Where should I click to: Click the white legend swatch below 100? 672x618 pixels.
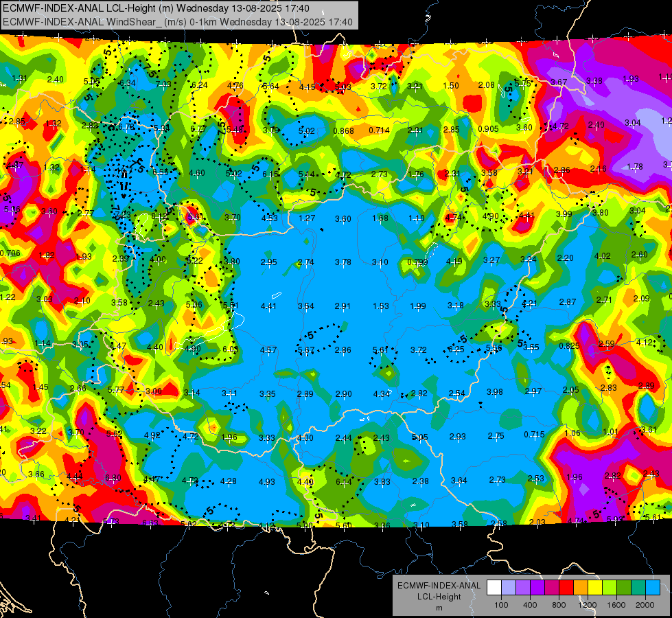coord(494,588)
